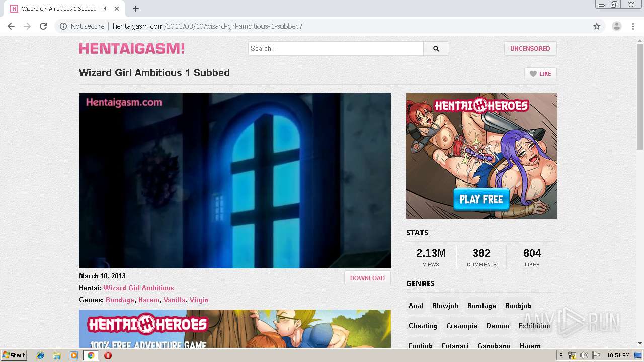Show hidden tray icons arrow

pos(561,355)
